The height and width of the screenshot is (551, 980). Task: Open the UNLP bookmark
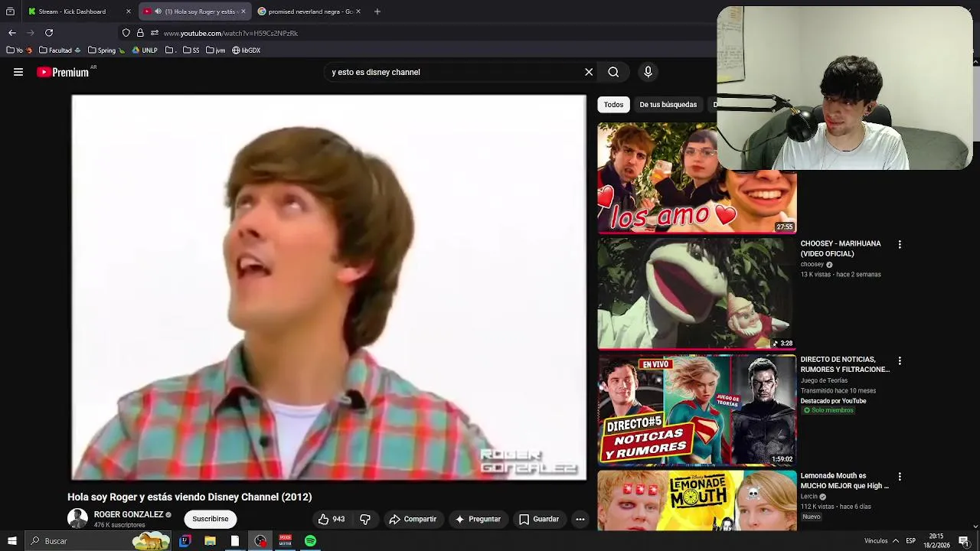click(145, 51)
